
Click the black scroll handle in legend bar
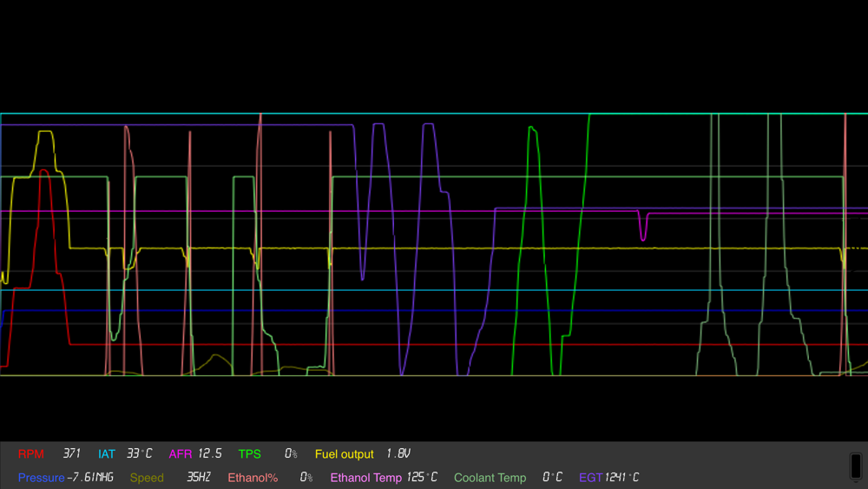click(x=856, y=466)
